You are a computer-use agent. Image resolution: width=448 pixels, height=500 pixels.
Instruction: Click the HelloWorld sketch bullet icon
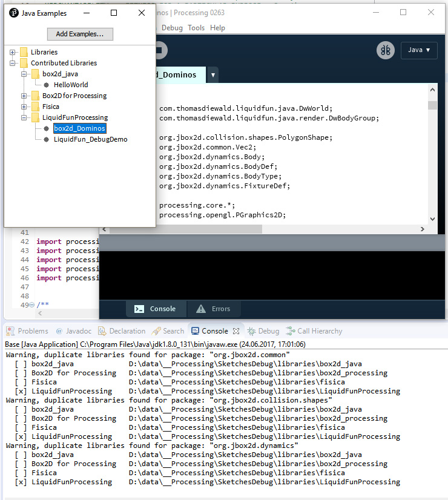pyautogui.click(x=46, y=85)
